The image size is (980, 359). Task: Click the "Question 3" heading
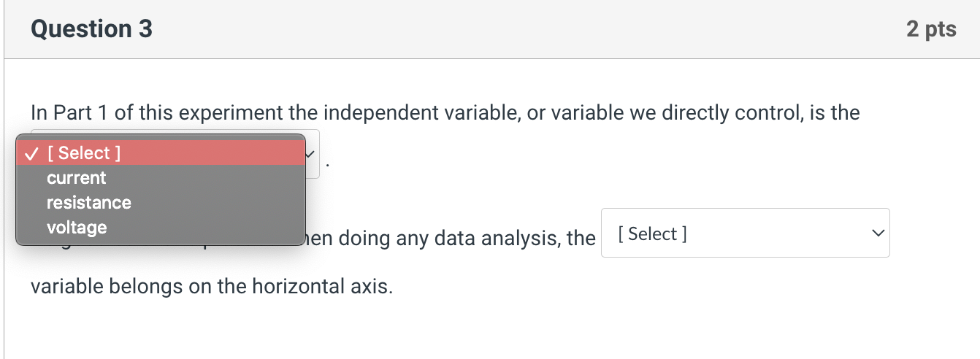(92, 29)
